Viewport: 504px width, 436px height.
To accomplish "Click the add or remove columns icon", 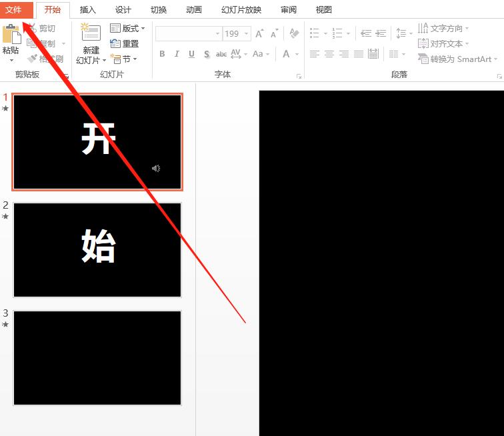I will (x=394, y=54).
